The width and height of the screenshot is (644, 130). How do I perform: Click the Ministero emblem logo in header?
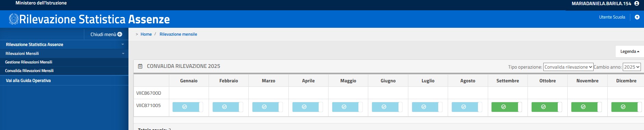click(x=14, y=19)
